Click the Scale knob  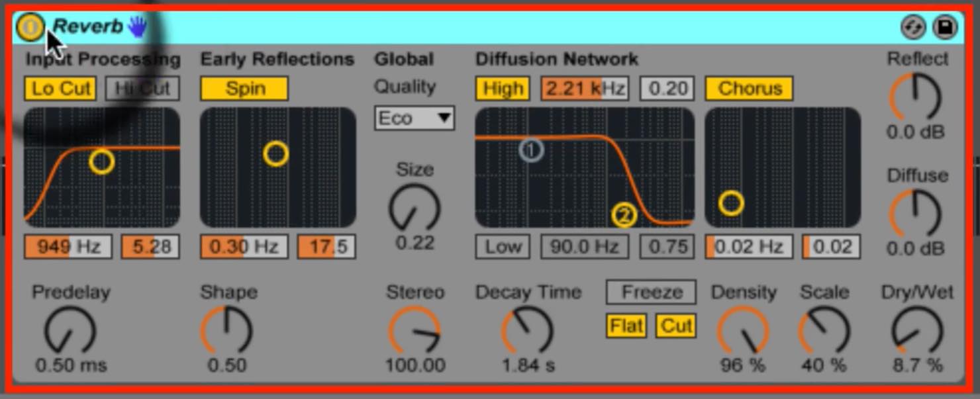click(x=824, y=330)
